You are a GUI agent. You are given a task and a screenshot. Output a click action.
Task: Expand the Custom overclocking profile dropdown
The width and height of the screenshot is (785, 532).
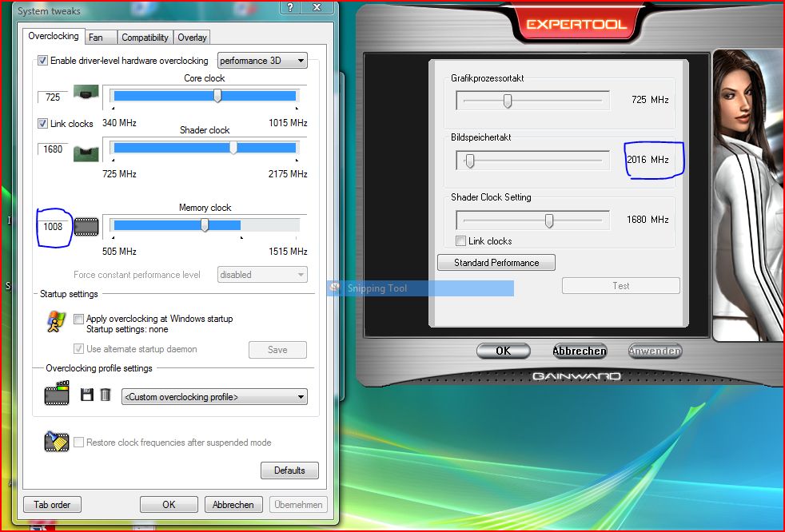point(214,397)
